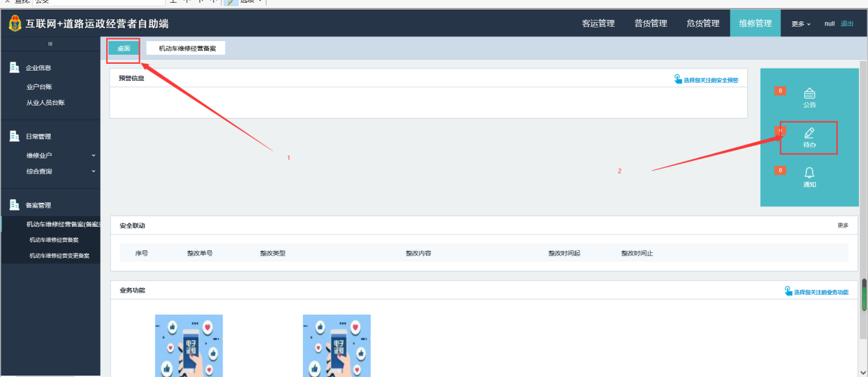Image resolution: width=868 pixels, height=377 pixels.
Task: Expand the 综合查询 submenu
Action: 93,171
